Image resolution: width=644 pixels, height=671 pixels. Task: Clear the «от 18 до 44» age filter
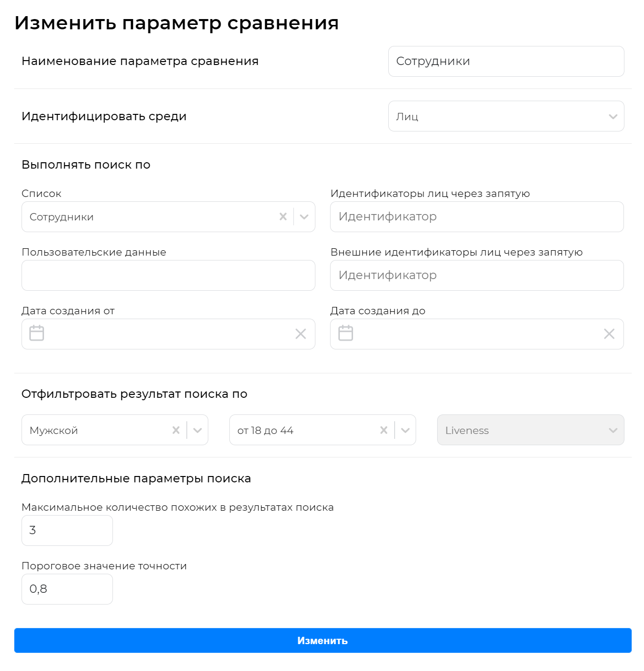384,430
